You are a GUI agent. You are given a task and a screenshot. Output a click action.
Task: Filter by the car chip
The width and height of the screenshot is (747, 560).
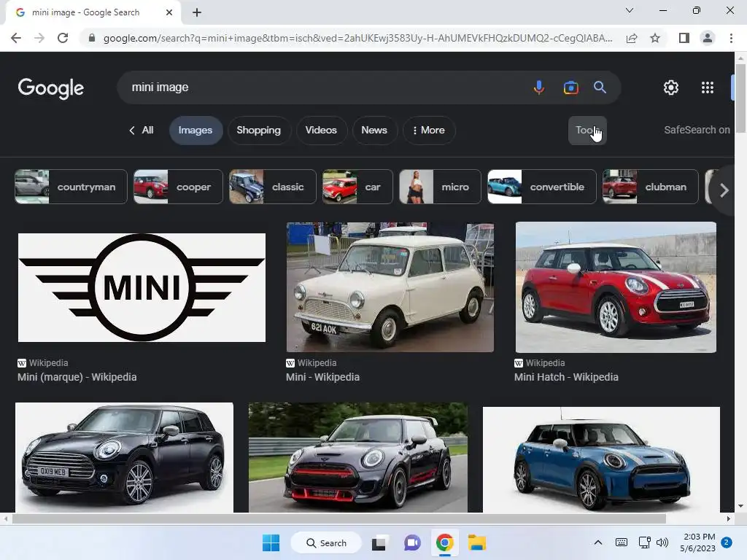pyautogui.click(x=357, y=187)
